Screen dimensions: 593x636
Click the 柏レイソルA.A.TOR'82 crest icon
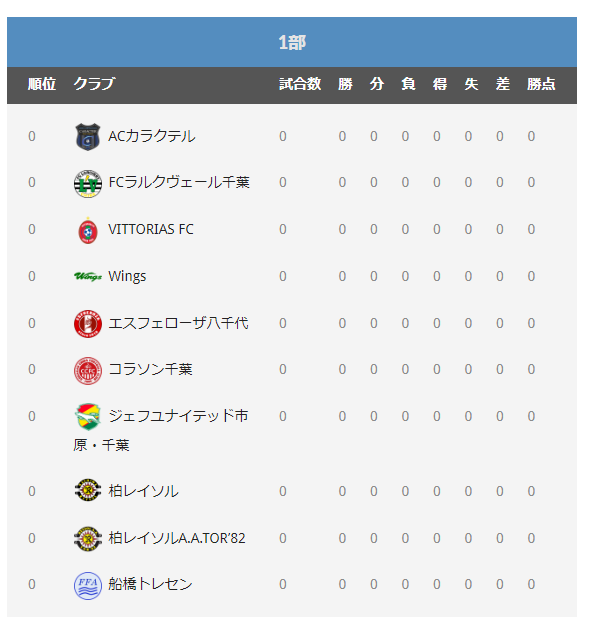[88, 539]
